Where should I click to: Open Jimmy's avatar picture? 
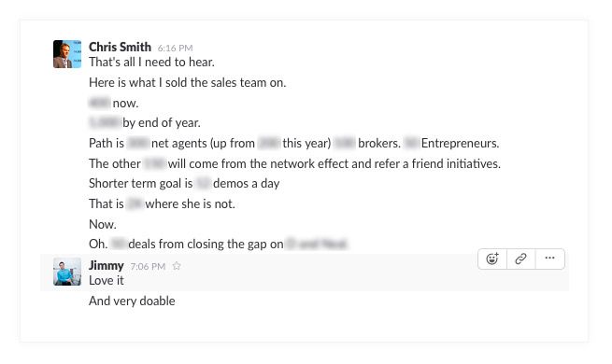[x=67, y=272]
